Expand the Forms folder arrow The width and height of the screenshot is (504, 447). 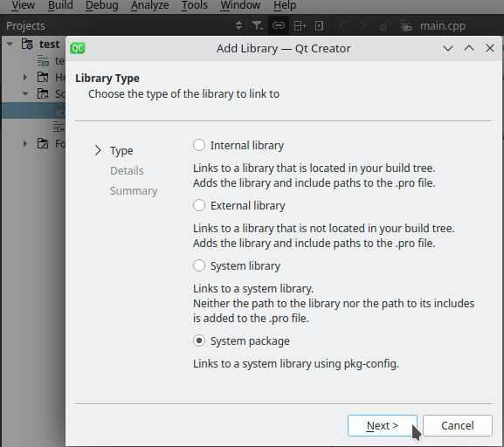coord(25,143)
